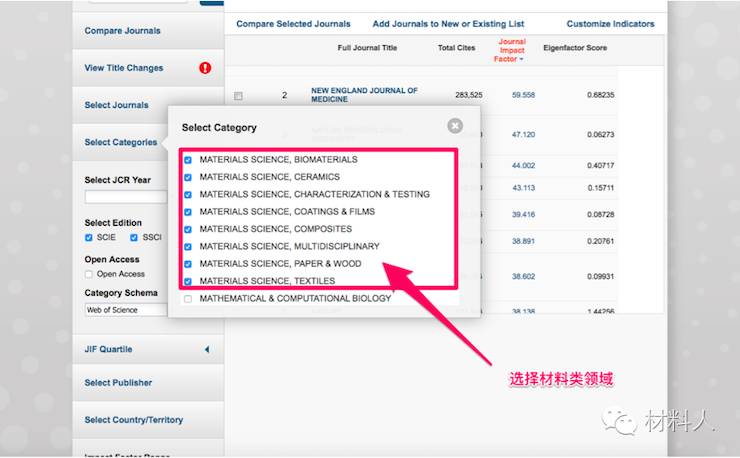Click the Journal Impact Factor sort arrow

point(521,59)
